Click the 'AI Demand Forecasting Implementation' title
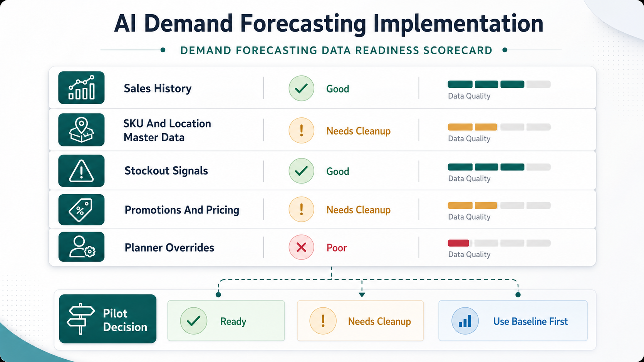The width and height of the screenshot is (644, 362). tap(329, 24)
